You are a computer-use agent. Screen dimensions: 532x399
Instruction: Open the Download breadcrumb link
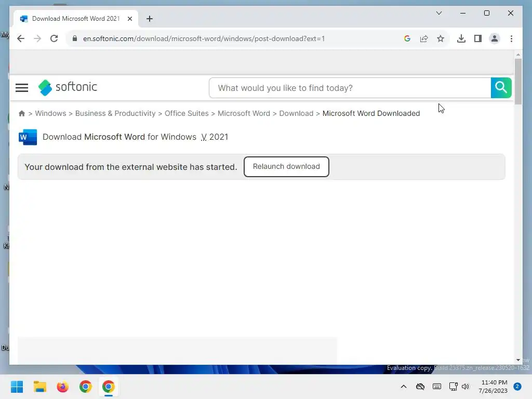(x=296, y=113)
